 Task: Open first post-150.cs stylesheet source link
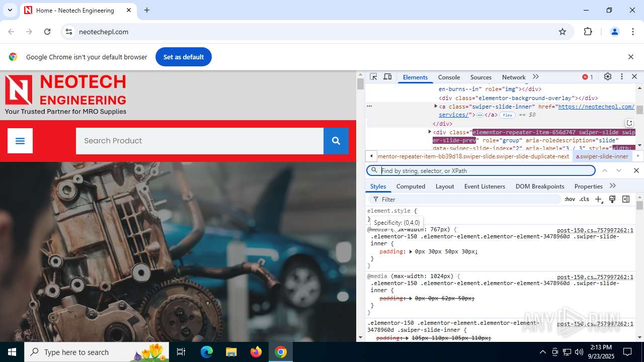[595, 230]
